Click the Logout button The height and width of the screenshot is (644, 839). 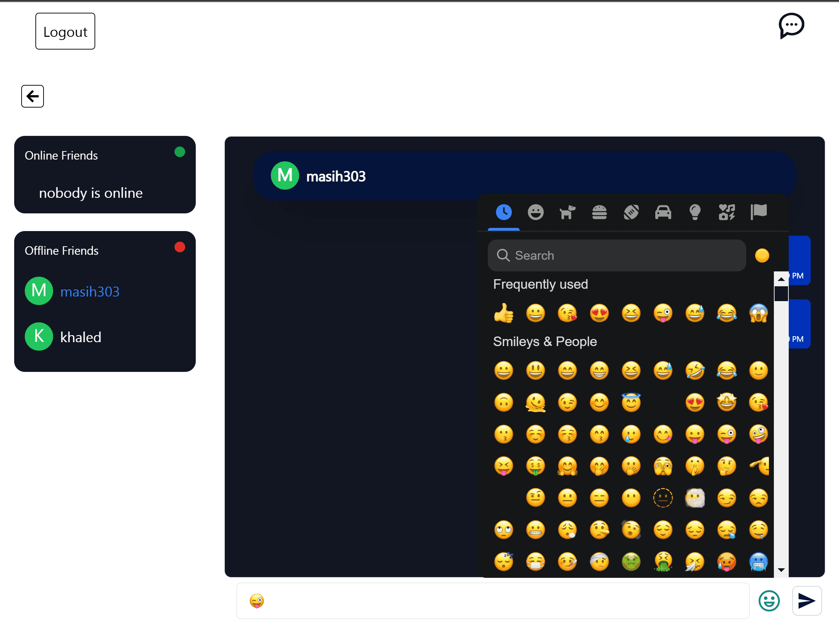[x=65, y=30]
